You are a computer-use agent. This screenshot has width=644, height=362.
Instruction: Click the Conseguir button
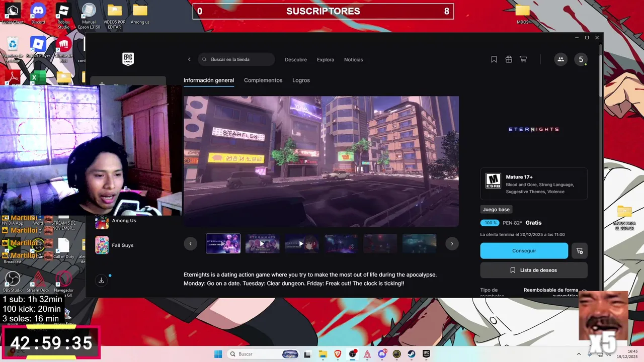point(524,250)
